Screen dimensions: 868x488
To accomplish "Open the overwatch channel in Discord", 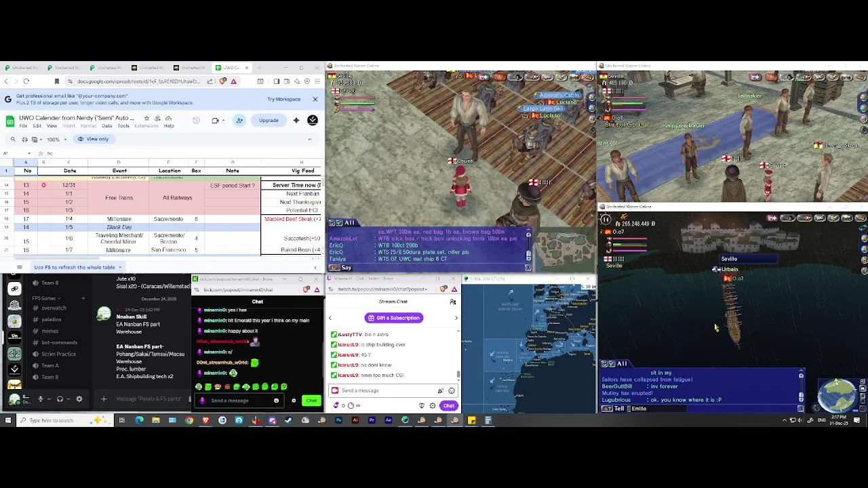I will (54, 308).
